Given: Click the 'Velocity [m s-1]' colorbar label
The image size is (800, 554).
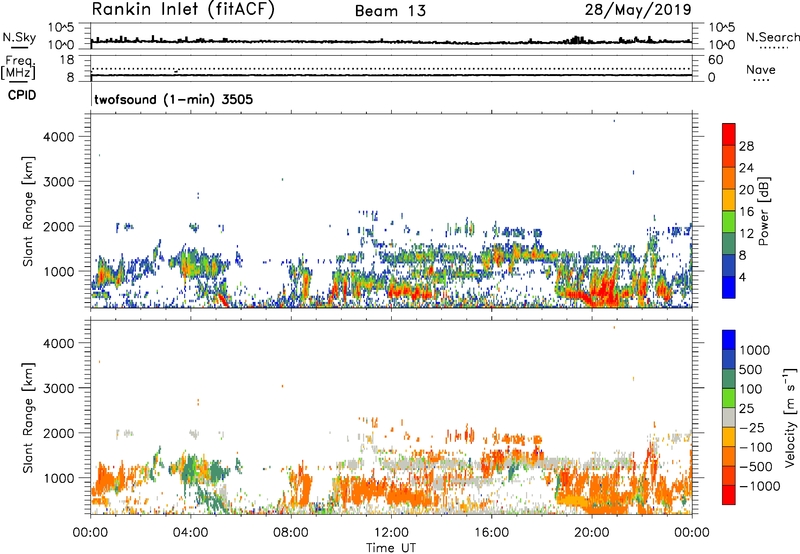Looking at the screenshot, I should click(x=790, y=417).
